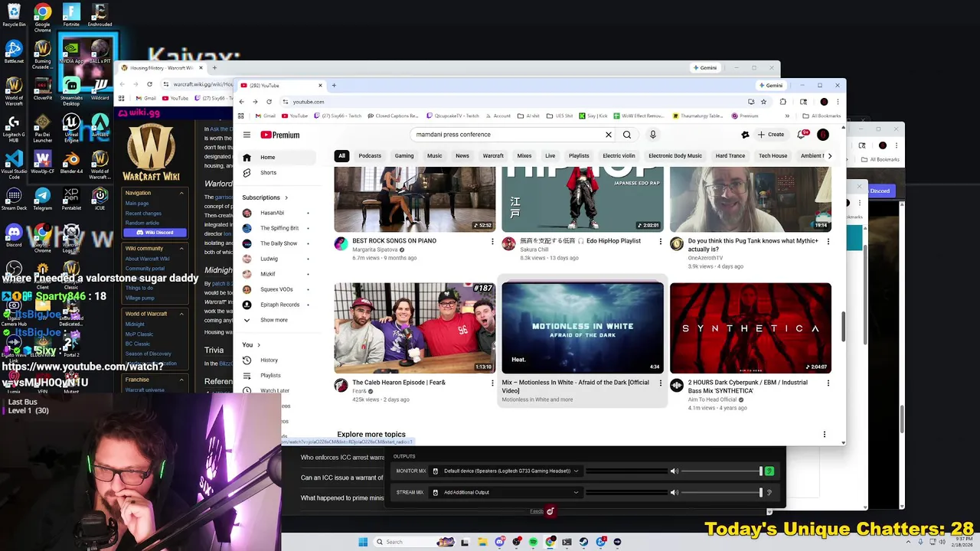Screen dimensions: 980x551
Task: Toggle the Stream Mix listen ear
Action: (x=769, y=492)
